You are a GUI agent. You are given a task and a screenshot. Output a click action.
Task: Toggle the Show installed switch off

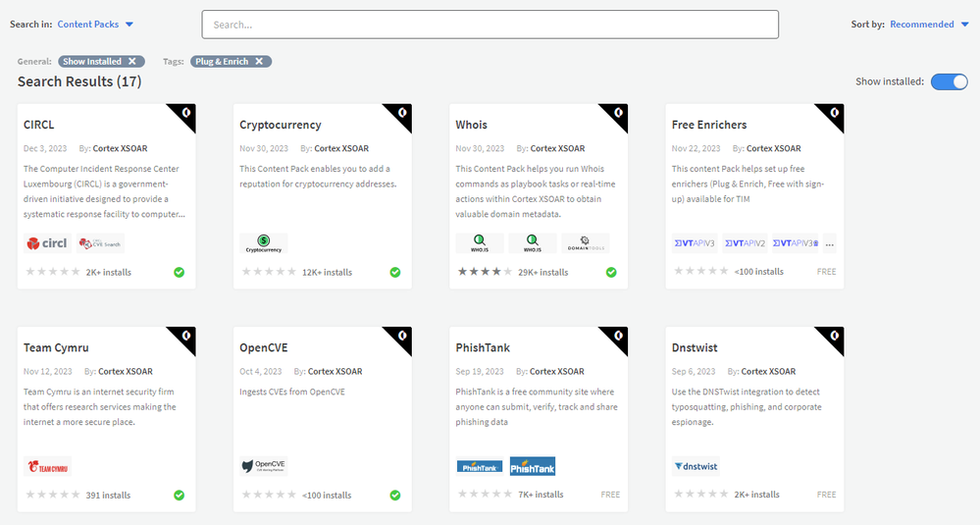tap(949, 81)
